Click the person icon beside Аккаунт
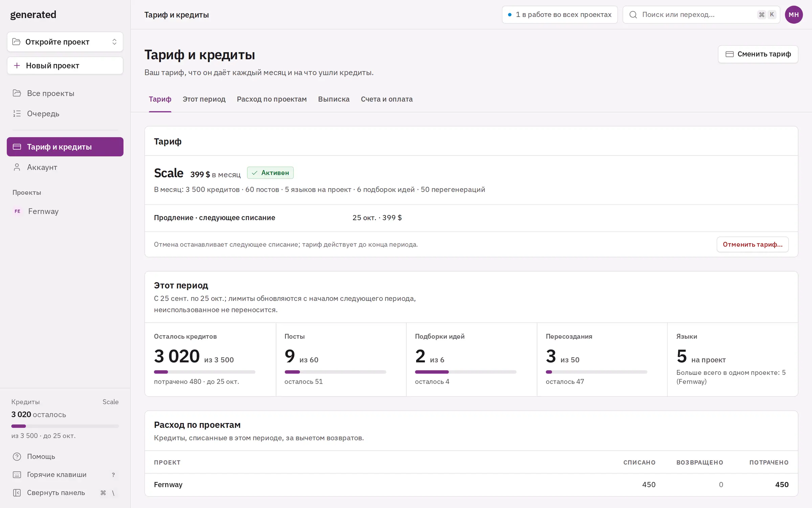This screenshot has height=508, width=812. pyautogui.click(x=17, y=167)
